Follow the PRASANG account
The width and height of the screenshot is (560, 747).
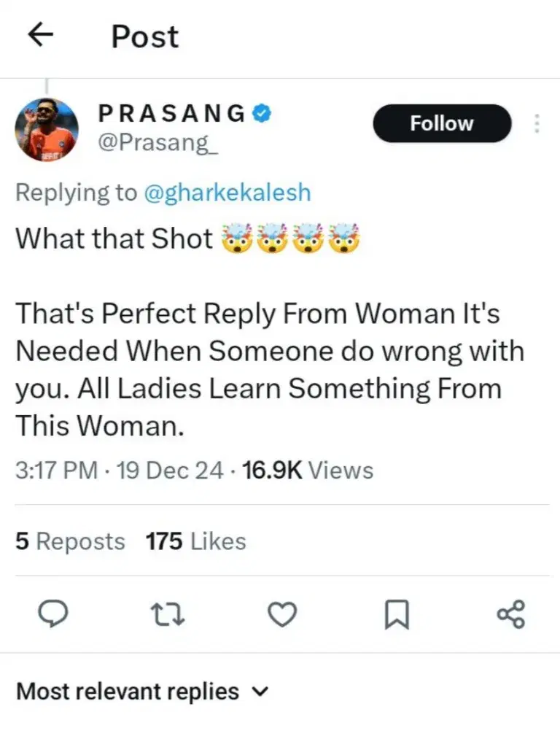(x=442, y=123)
